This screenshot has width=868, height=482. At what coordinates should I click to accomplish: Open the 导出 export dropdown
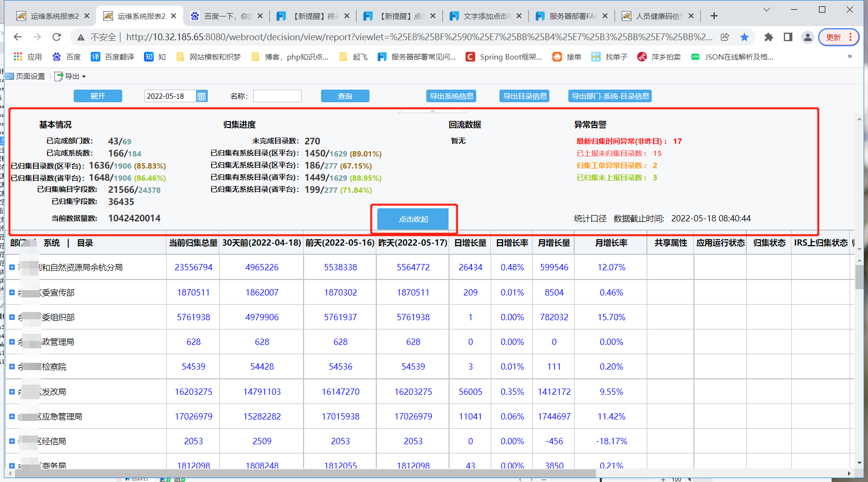70,76
